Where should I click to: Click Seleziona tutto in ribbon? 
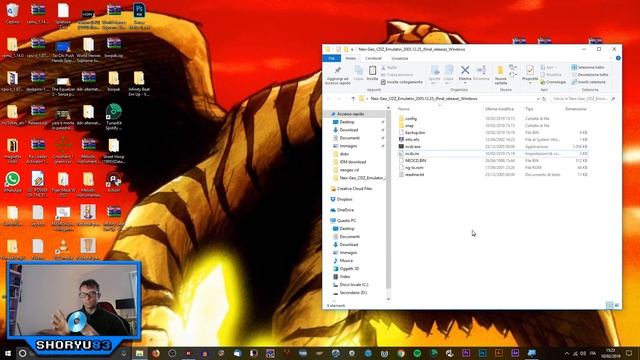588,67
